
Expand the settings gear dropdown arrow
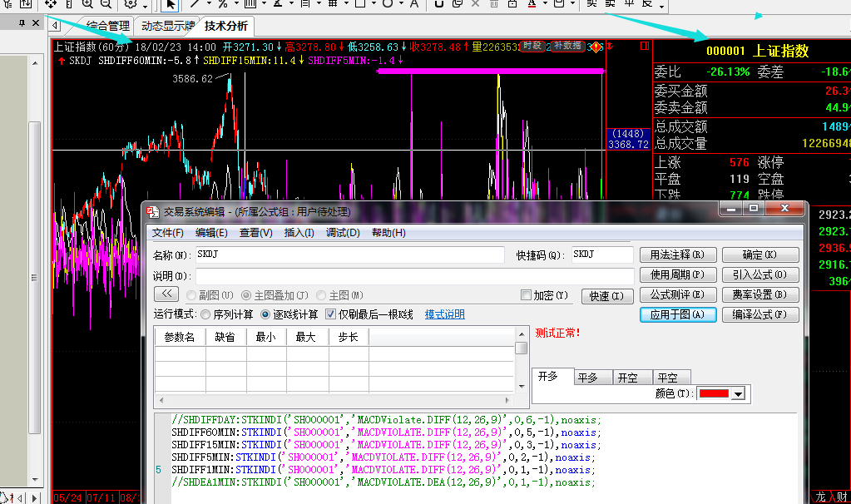pos(145,6)
